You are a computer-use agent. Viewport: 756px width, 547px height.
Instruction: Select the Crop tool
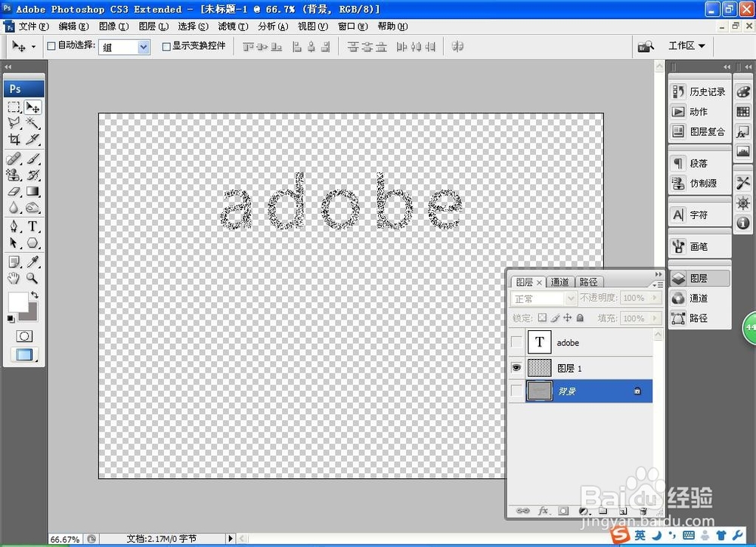pos(14,139)
